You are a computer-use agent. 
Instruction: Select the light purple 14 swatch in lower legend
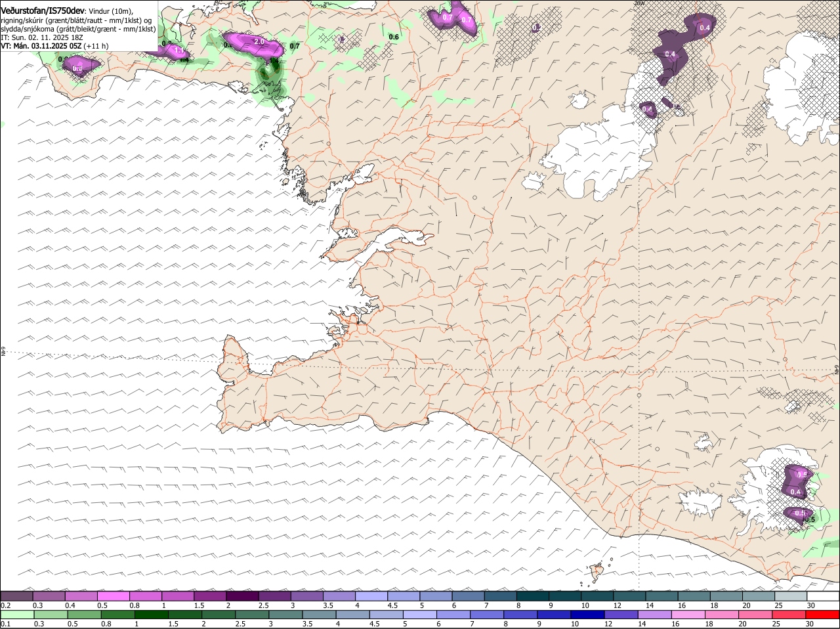[x=654, y=615]
